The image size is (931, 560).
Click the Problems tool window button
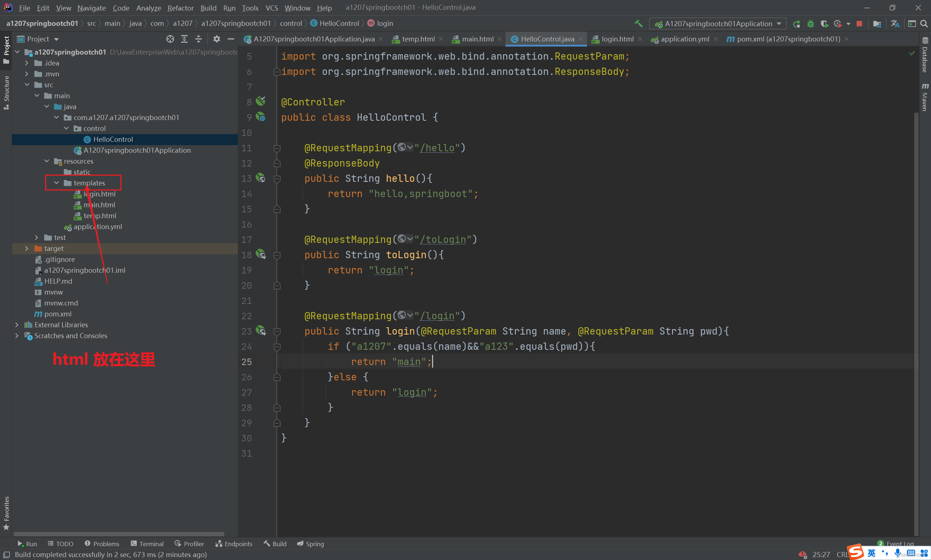(x=102, y=544)
